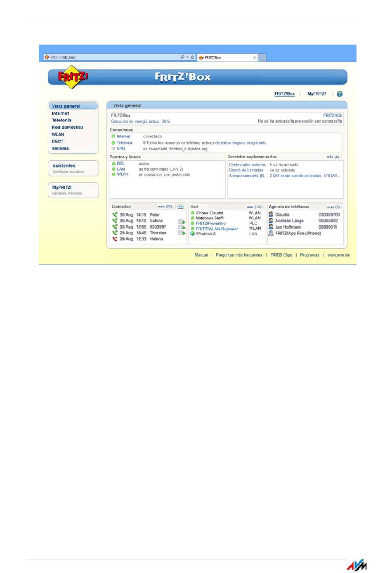Click the contact icon next to Claudia
Viewport: 392px width, 573px height.
[x=271, y=214]
